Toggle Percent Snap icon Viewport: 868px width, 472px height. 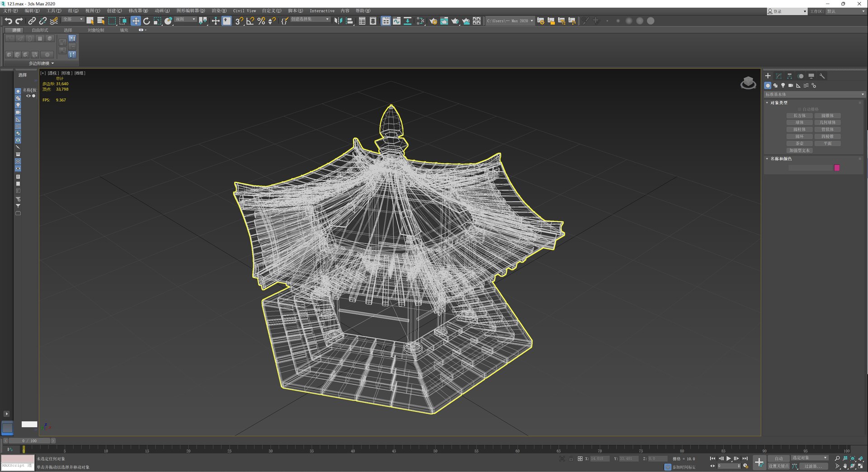point(261,21)
